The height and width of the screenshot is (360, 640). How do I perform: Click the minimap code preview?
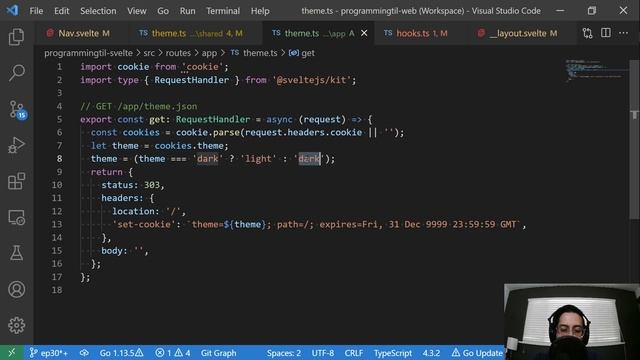click(x=596, y=70)
